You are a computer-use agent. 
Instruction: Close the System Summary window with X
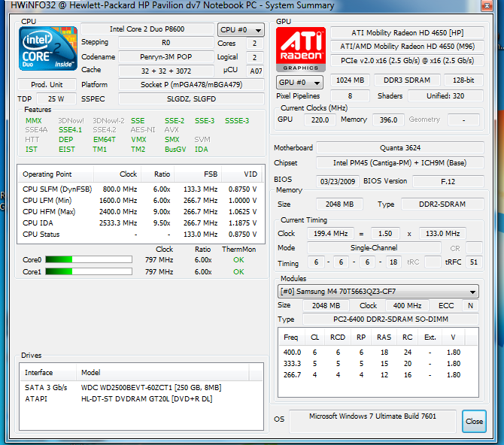pos(487,5)
